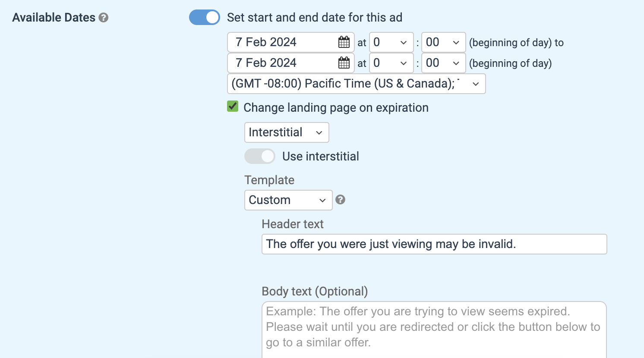Image resolution: width=644 pixels, height=358 pixels.
Task: Click the Set start and end date label
Action: click(315, 18)
